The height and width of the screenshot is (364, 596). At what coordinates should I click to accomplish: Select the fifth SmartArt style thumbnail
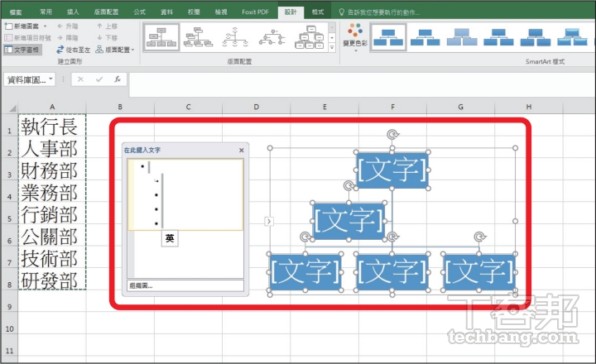(x=536, y=37)
